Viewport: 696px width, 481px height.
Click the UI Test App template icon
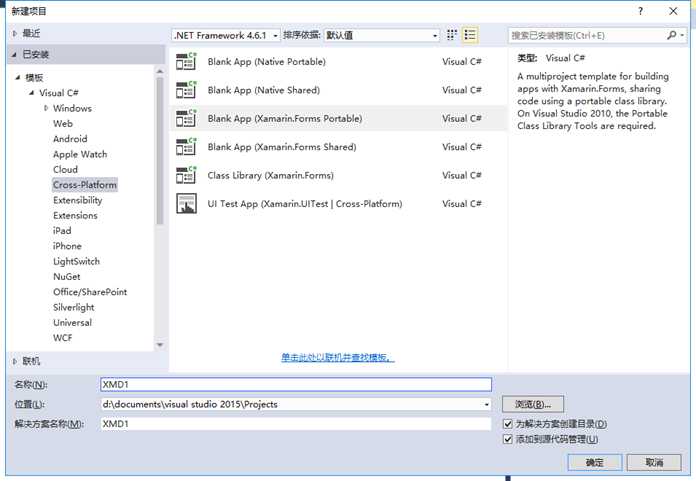(186, 204)
